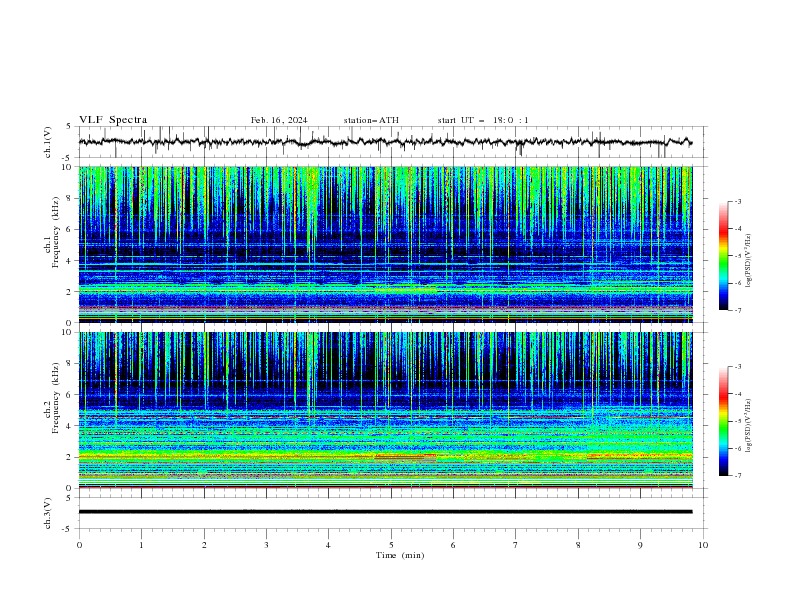
Task: Click the ch.1 spectrogram color scale bar
Action: (724, 256)
